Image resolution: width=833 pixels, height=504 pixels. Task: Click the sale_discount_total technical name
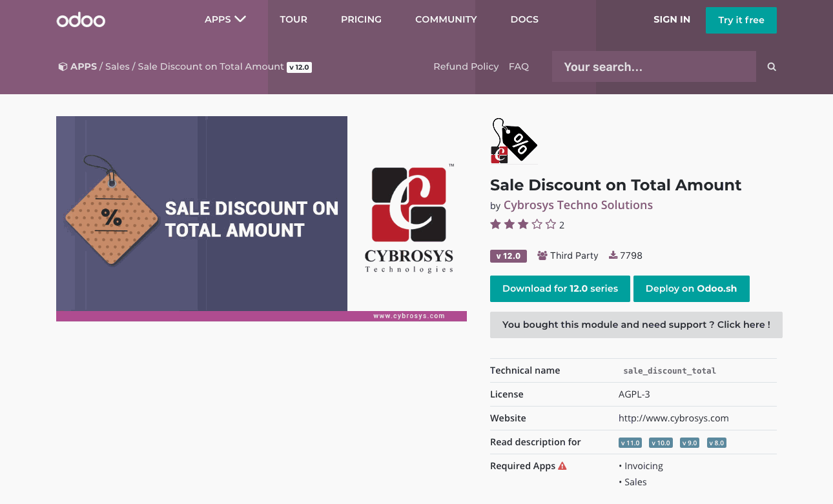point(670,370)
